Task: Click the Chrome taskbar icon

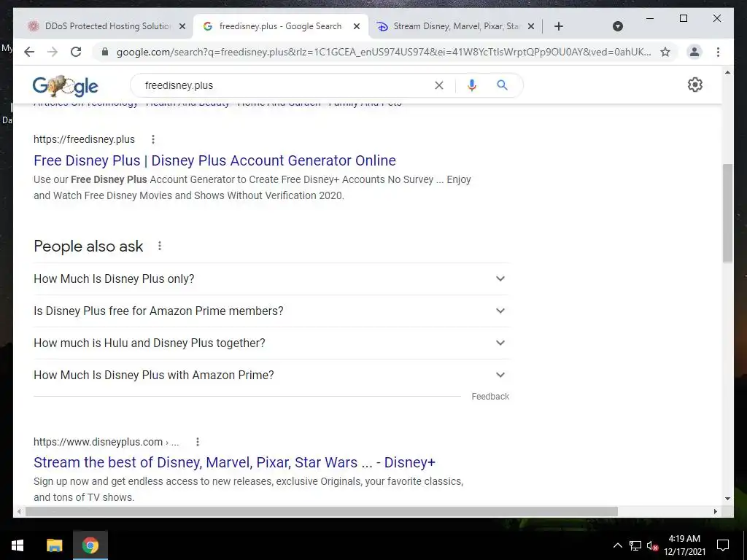Action: 90,545
